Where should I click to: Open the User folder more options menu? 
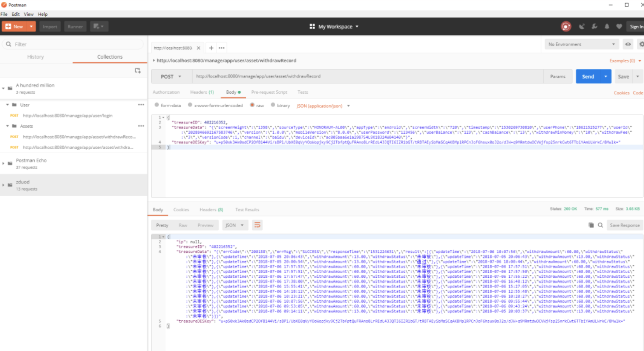141,105
